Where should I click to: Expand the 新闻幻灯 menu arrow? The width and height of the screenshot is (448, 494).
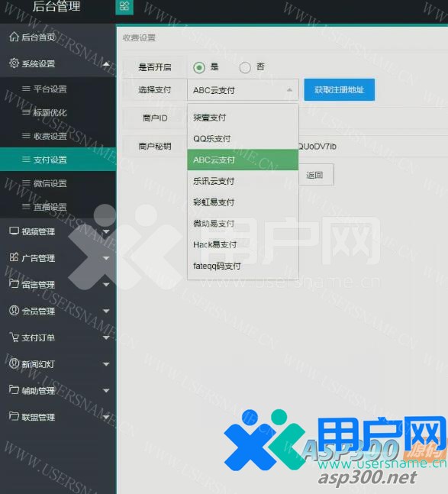[106, 364]
